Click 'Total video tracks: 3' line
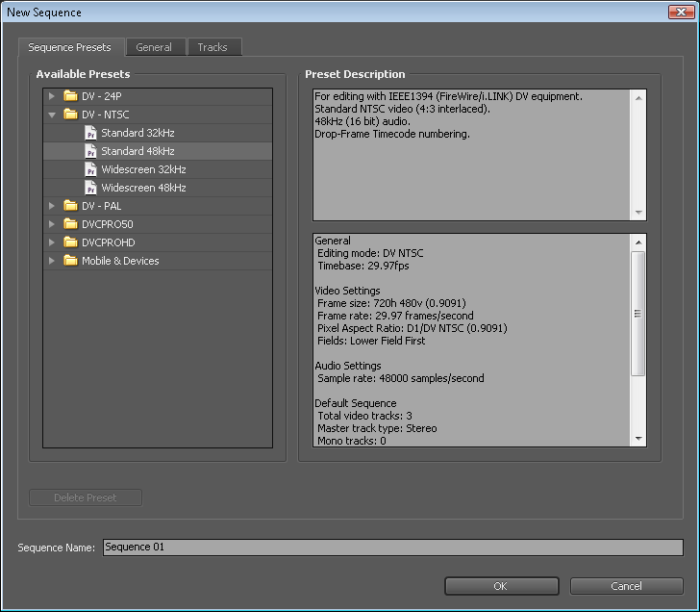Viewport: 700px width, 612px height. [x=364, y=416]
